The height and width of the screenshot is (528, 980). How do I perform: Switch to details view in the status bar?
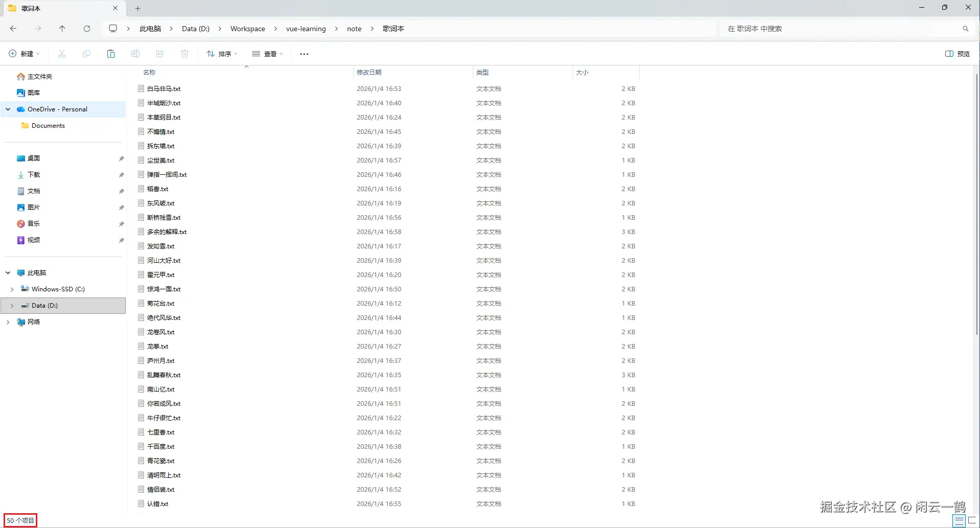(959, 520)
